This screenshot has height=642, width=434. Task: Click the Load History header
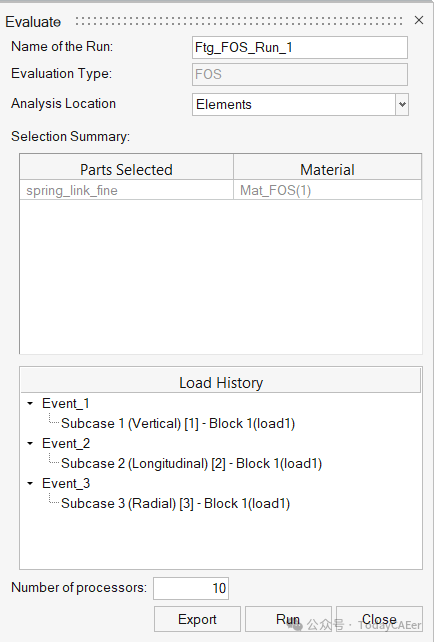point(221,383)
